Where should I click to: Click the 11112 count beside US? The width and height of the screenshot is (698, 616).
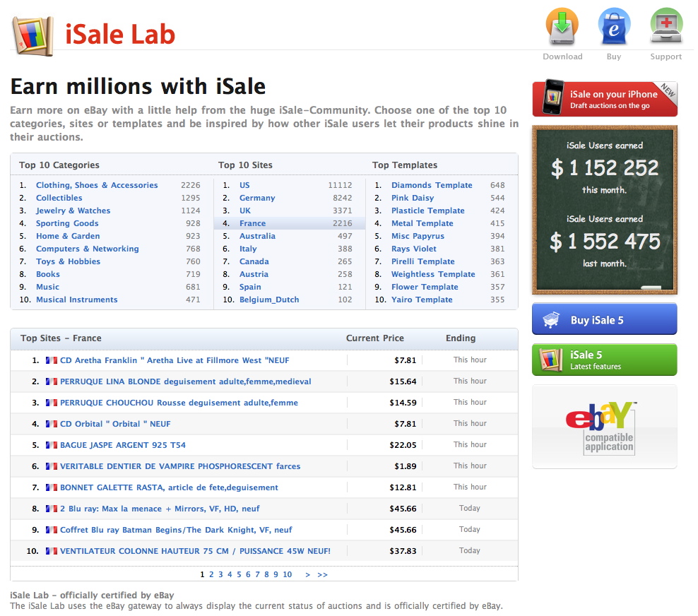pyautogui.click(x=340, y=185)
